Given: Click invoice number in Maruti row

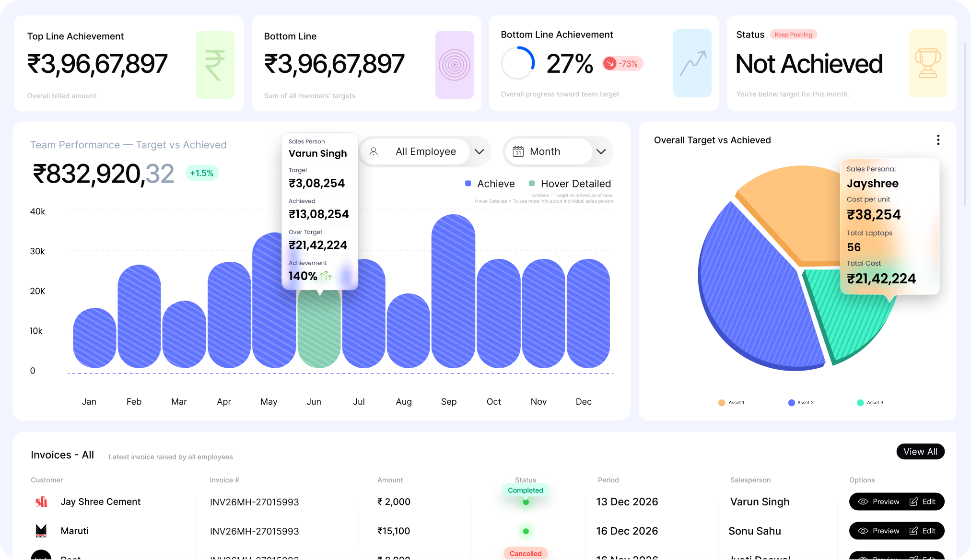Looking at the screenshot, I should click(x=254, y=531).
